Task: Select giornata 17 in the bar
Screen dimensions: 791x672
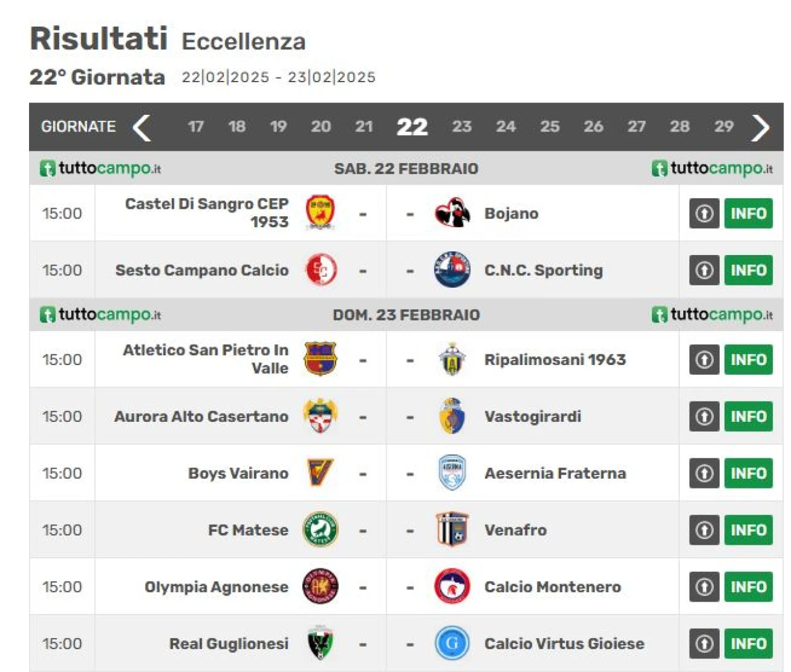Action: point(196,127)
